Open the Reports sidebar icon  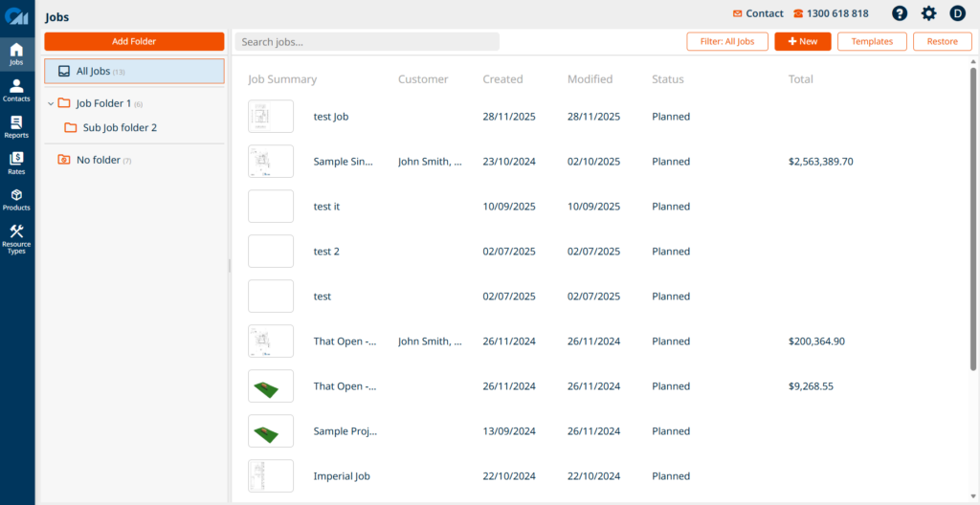point(16,126)
